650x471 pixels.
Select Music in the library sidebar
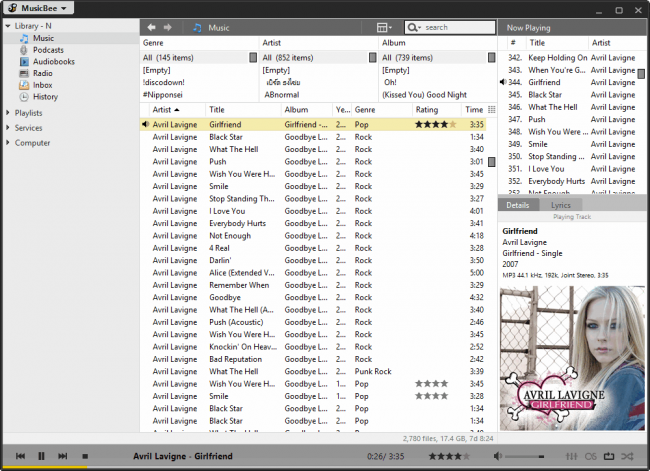[x=43, y=38]
